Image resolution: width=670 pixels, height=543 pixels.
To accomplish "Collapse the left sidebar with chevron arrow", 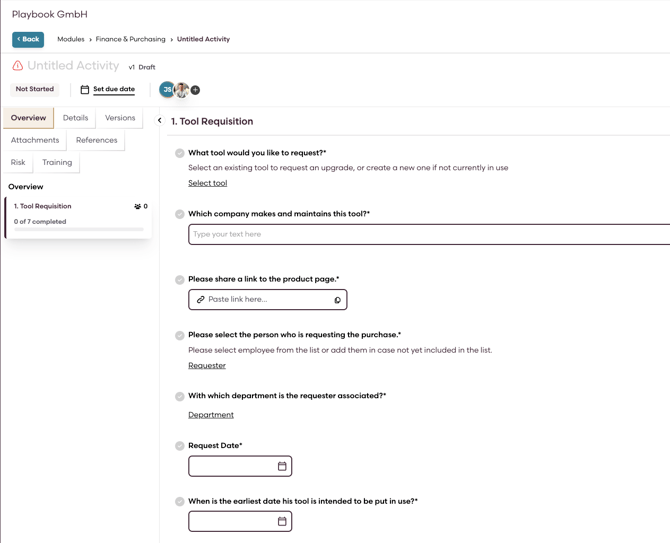I will (x=159, y=121).
